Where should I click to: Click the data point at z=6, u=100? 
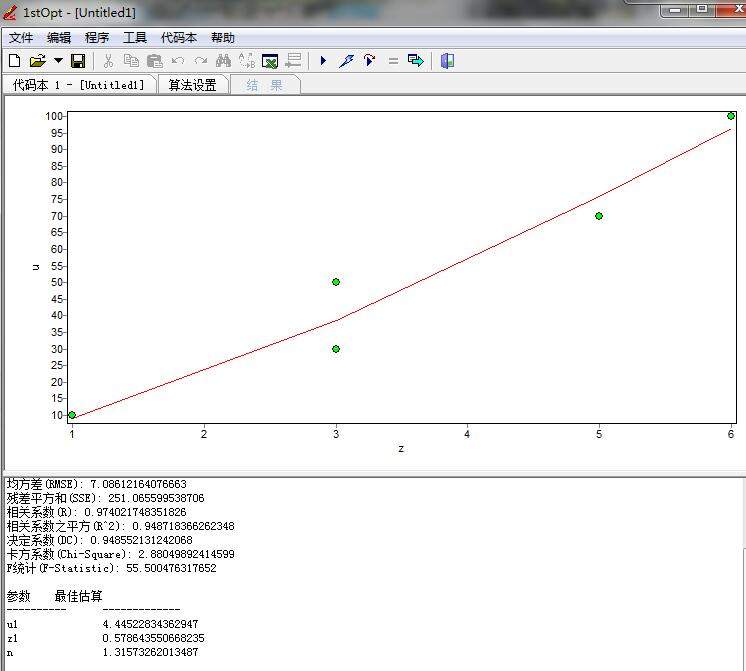coord(731,116)
